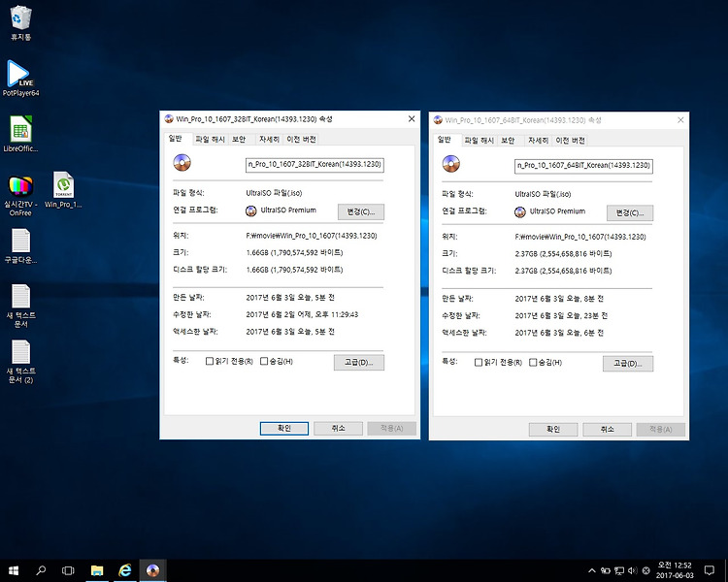Show hidden system tray icons
The width and height of the screenshot is (728, 582).
coord(591,570)
